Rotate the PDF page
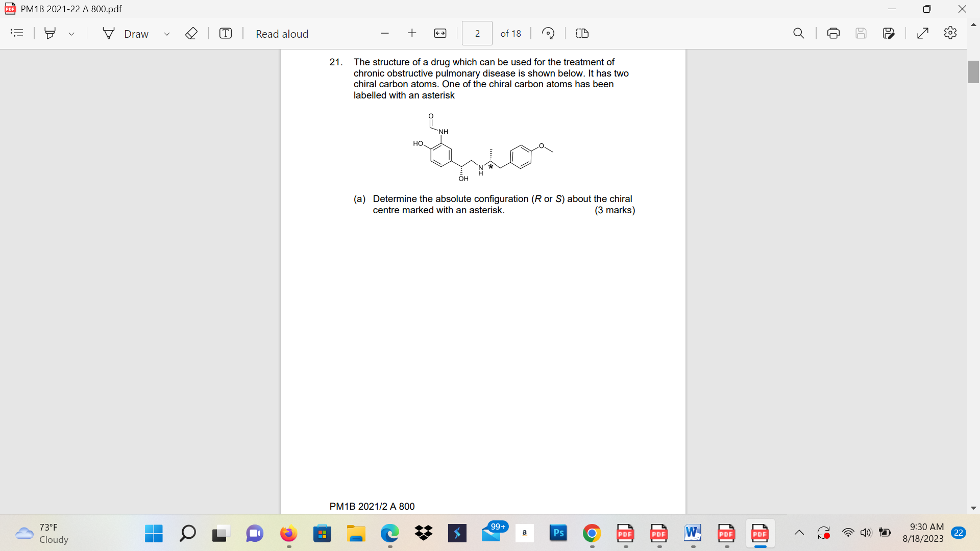The image size is (980, 551). [x=548, y=34]
